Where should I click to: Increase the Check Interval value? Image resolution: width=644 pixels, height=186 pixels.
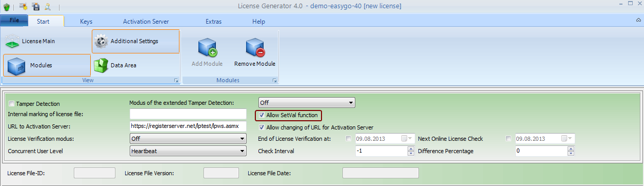(x=410, y=148)
